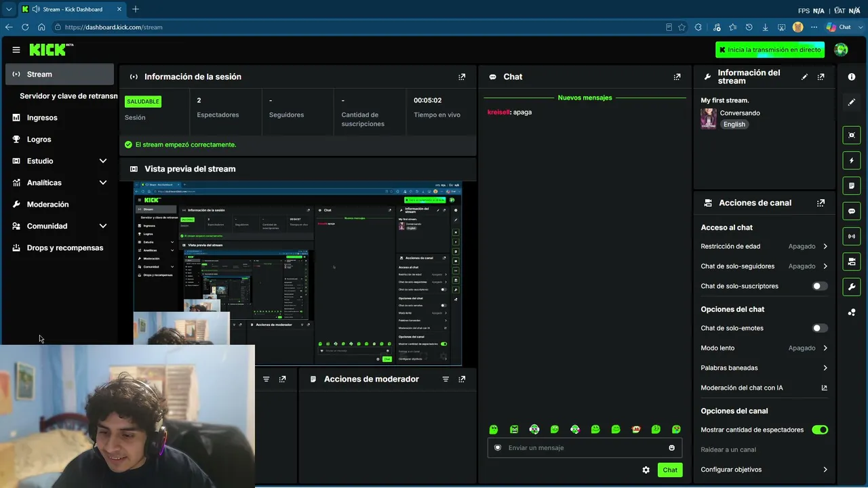The image size is (868, 488).
Task: Click Raidear a un canal
Action: pyautogui.click(x=728, y=449)
